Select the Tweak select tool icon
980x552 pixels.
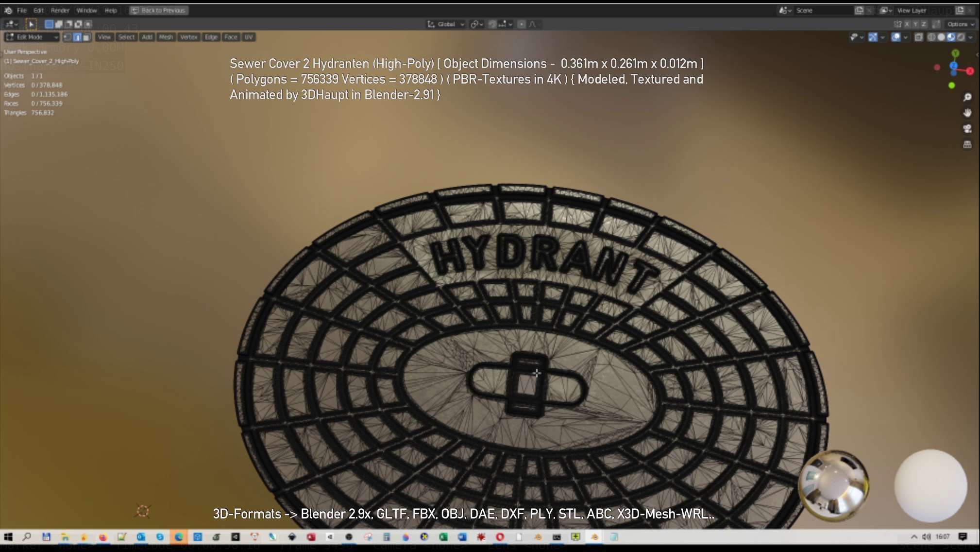pos(31,24)
